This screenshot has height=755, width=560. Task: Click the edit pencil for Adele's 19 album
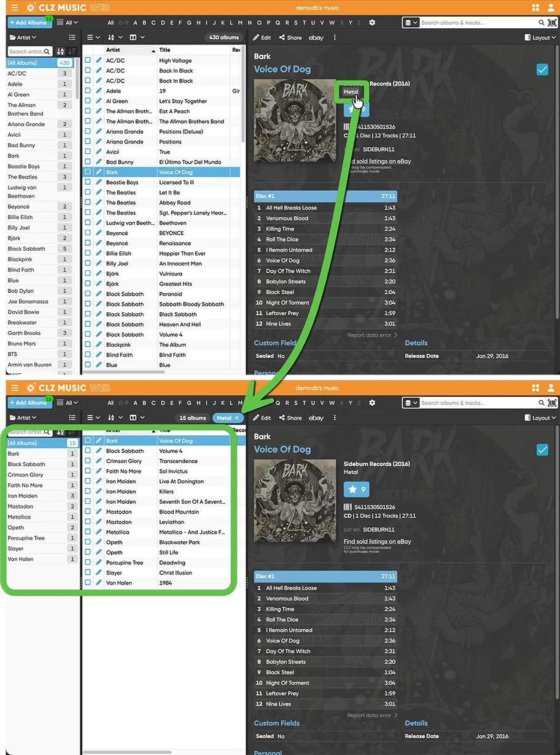pyautogui.click(x=98, y=91)
